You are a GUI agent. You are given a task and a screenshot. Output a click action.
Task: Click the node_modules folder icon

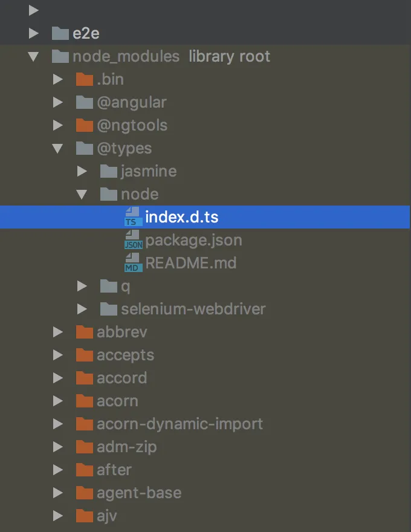60,56
